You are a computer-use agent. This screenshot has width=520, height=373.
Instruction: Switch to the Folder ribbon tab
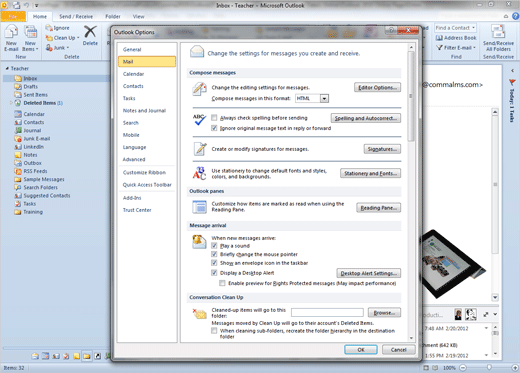point(113,16)
